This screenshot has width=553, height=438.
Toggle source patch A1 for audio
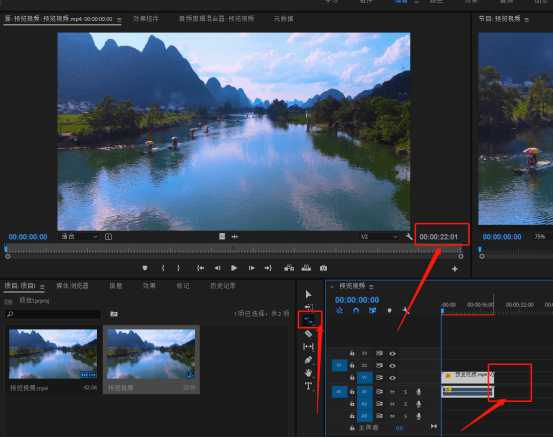coord(339,391)
